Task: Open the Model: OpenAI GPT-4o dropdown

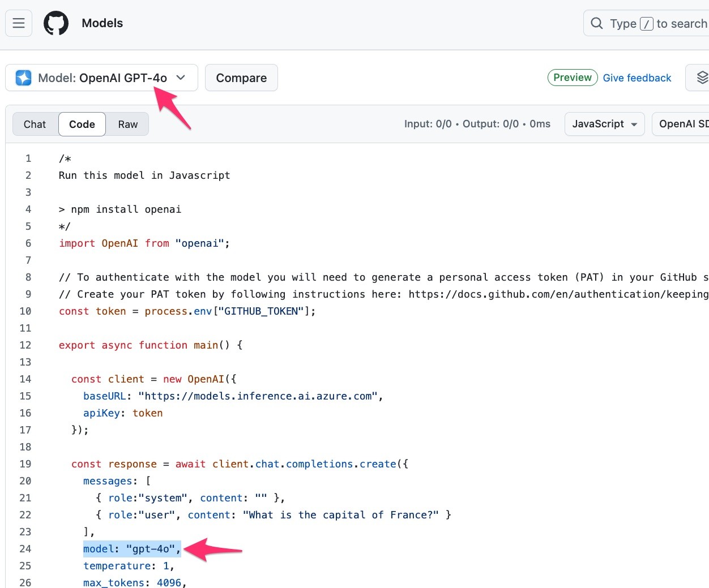Action: point(101,78)
